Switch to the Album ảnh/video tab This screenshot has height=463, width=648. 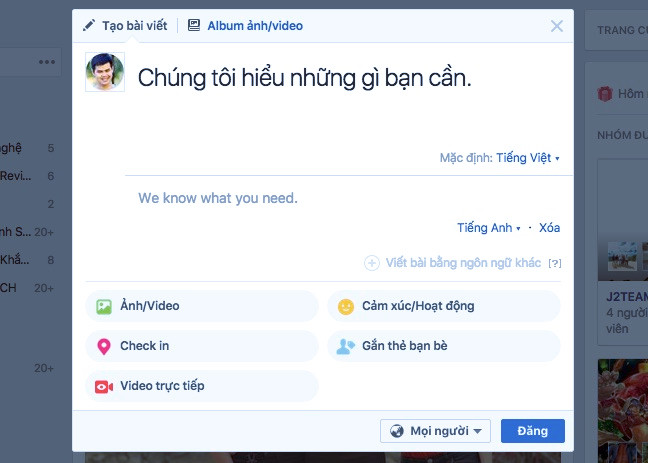[x=254, y=26]
